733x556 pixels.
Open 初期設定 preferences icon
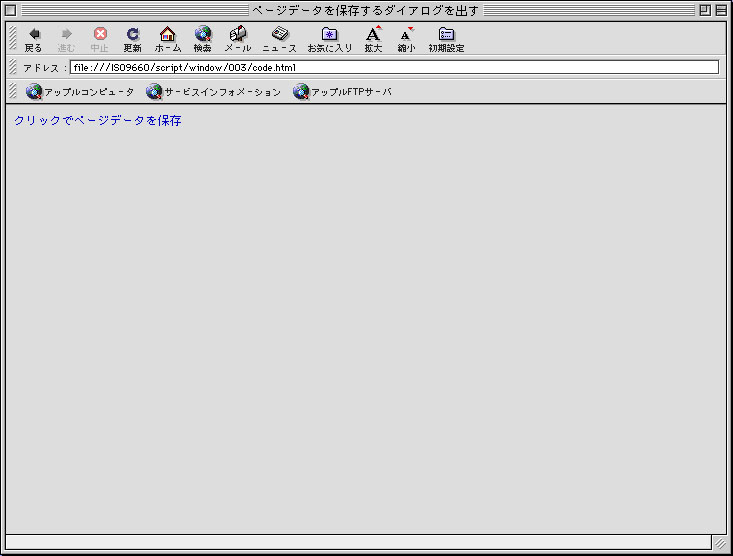pyautogui.click(x=446, y=39)
